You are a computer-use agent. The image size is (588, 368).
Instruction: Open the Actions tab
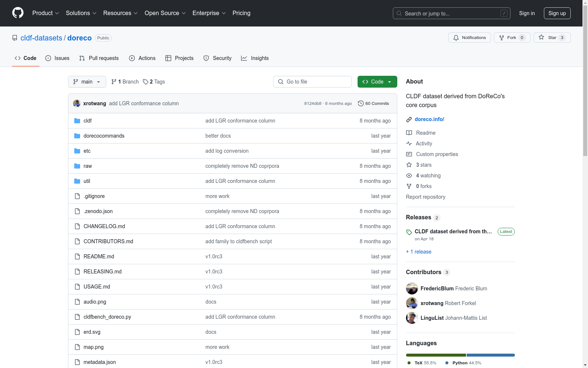coord(142,58)
